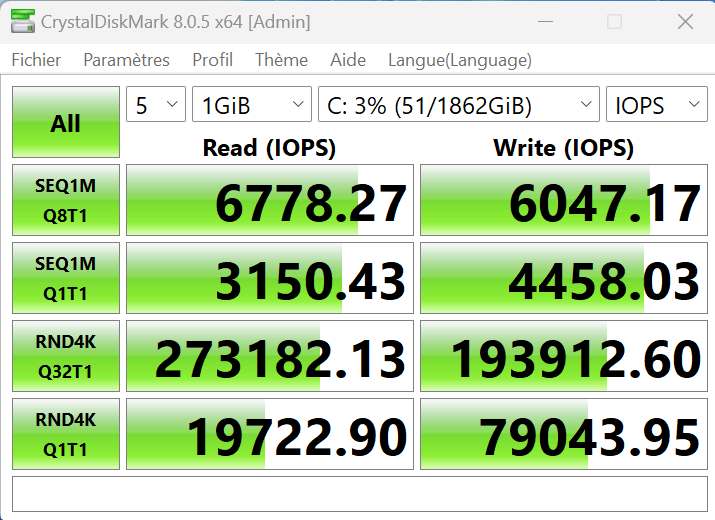Click the RND4K Q32T1 write result 193912.60
715x520 pixels.
tap(564, 356)
